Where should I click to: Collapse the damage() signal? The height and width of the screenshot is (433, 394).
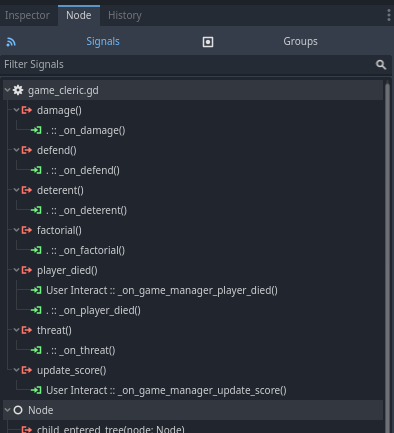point(16,110)
